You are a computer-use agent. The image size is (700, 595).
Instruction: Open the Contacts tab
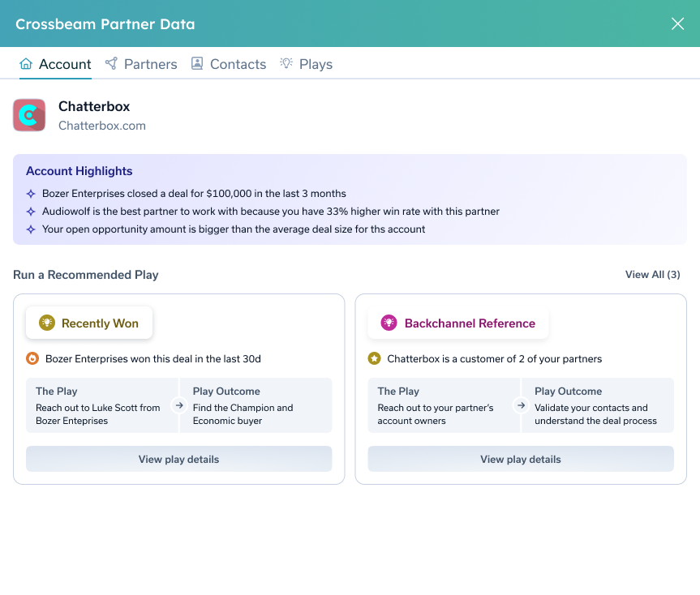click(x=229, y=64)
